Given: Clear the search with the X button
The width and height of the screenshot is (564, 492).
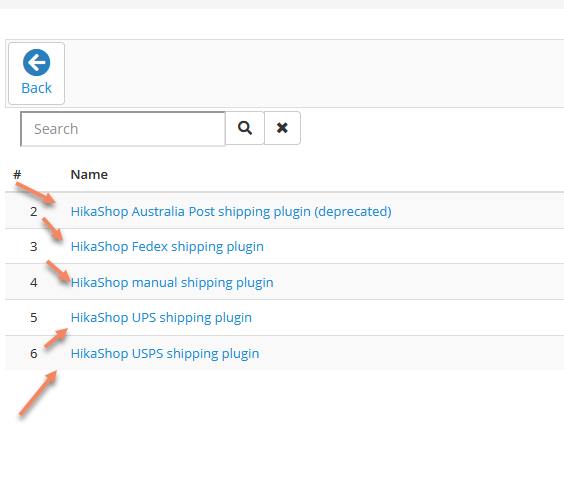Looking at the screenshot, I should pos(282,128).
